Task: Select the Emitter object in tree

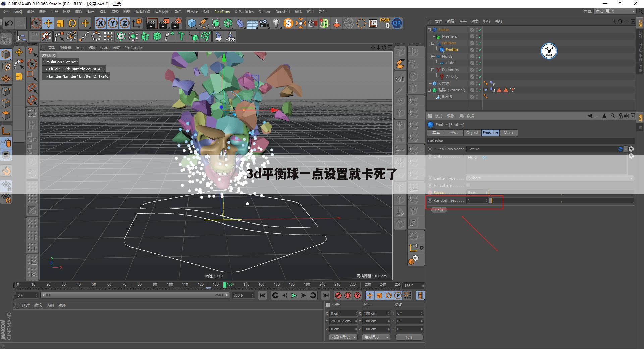Action: click(x=452, y=50)
